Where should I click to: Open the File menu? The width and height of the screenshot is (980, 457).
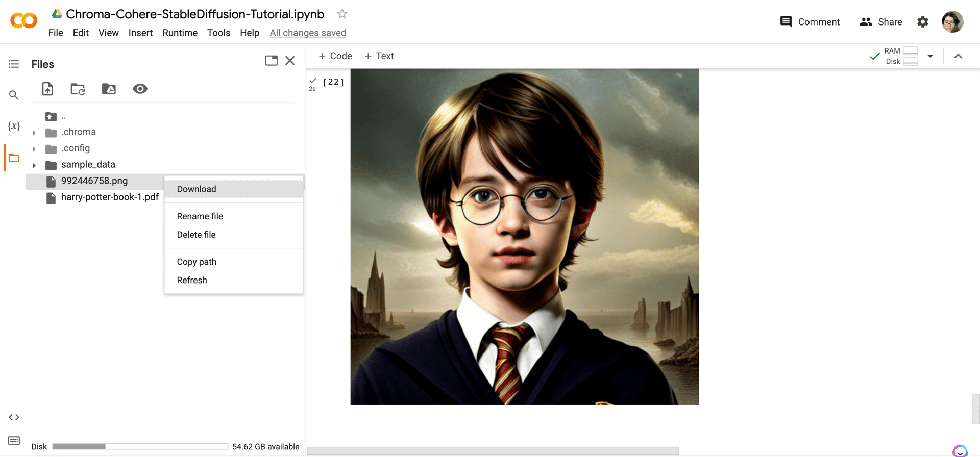point(56,33)
